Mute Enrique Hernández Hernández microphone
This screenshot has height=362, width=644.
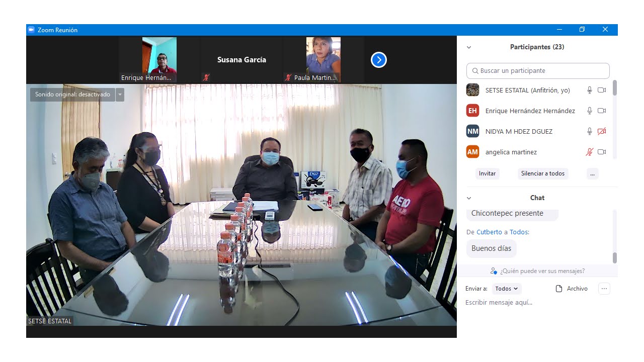point(590,111)
